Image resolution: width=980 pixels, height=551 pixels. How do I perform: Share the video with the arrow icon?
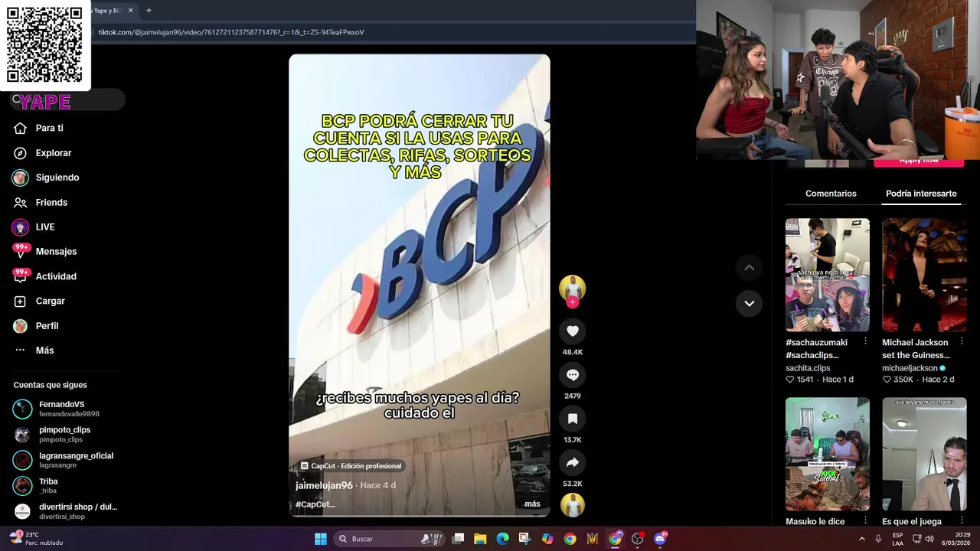pos(573,462)
